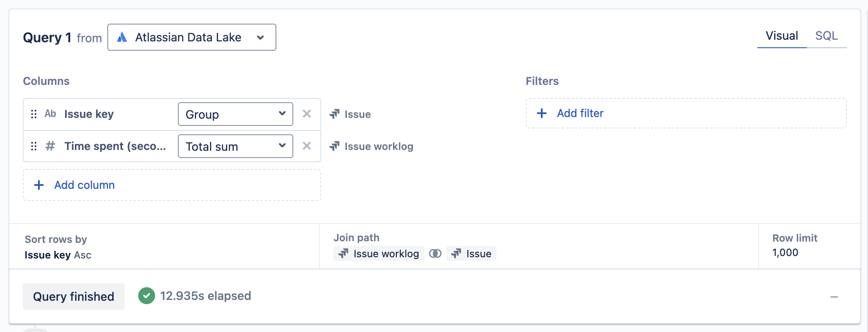Click the Ab text-type icon beside Issue key
This screenshot has width=868, height=332.
coord(50,114)
